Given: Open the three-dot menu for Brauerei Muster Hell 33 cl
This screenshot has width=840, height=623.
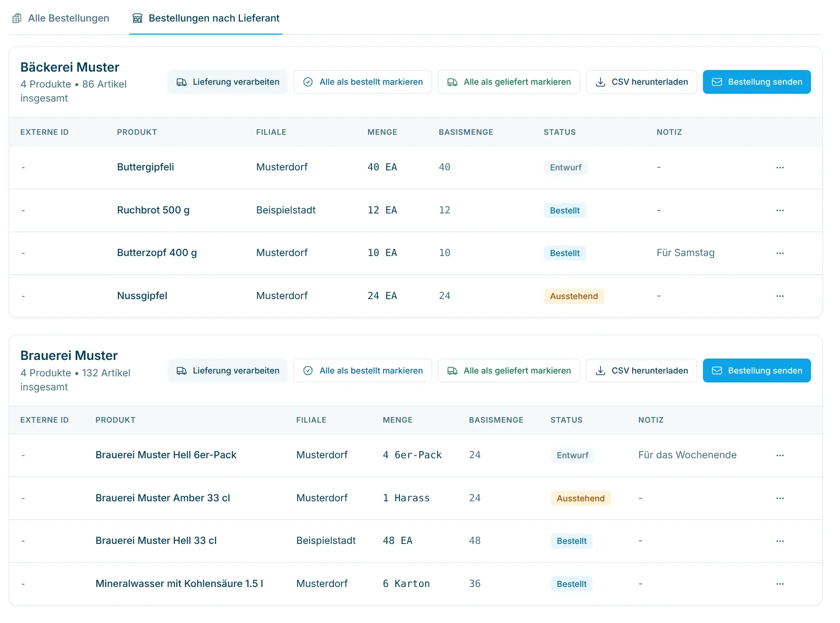Looking at the screenshot, I should tap(780, 541).
